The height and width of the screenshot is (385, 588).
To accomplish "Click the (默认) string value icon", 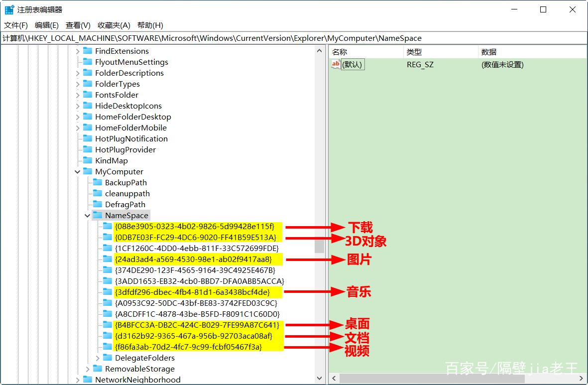I will pos(336,64).
